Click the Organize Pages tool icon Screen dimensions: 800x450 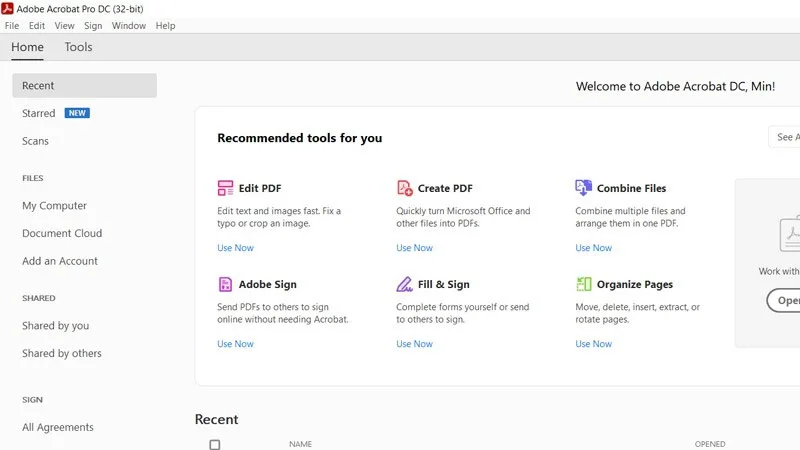[x=584, y=284]
